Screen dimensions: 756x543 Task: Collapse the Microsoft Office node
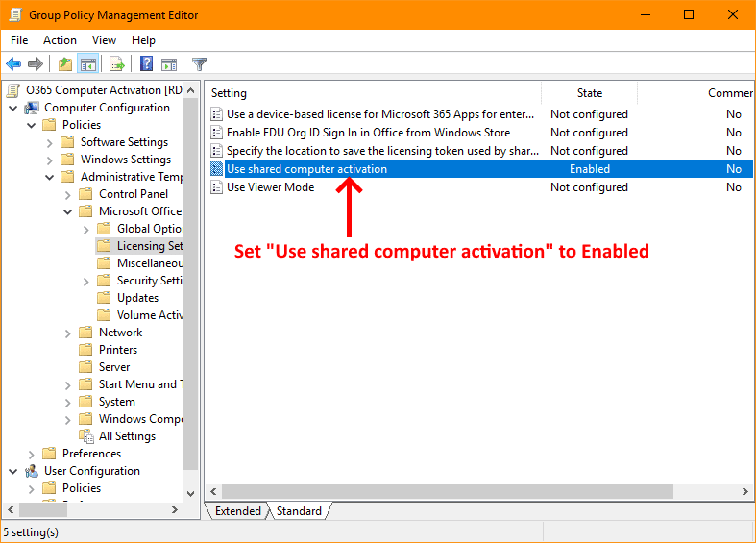tap(67, 211)
